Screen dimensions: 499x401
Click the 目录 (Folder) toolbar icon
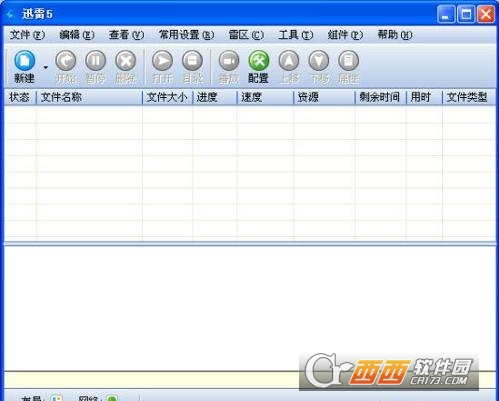[x=192, y=61]
